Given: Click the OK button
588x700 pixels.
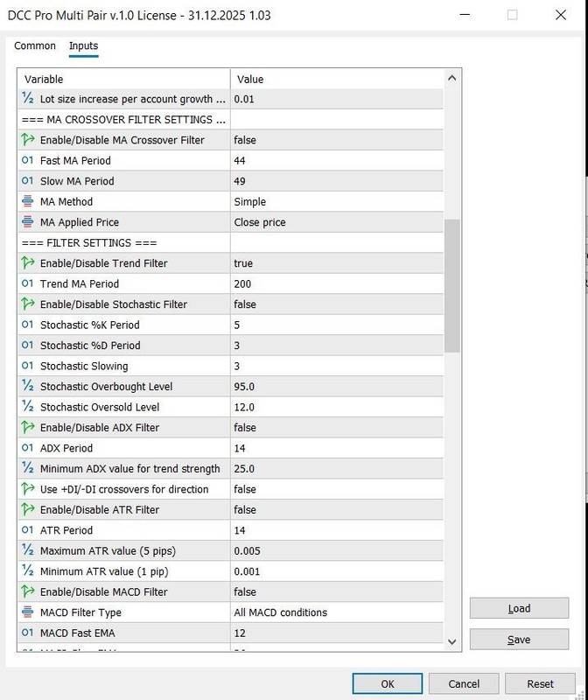Looking at the screenshot, I should click(x=387, y=683).
